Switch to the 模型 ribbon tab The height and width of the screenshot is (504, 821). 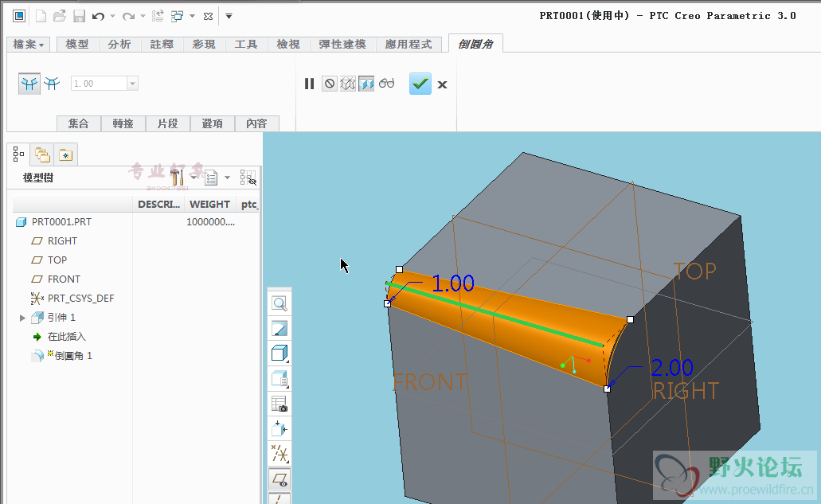(x=77, y=45)
